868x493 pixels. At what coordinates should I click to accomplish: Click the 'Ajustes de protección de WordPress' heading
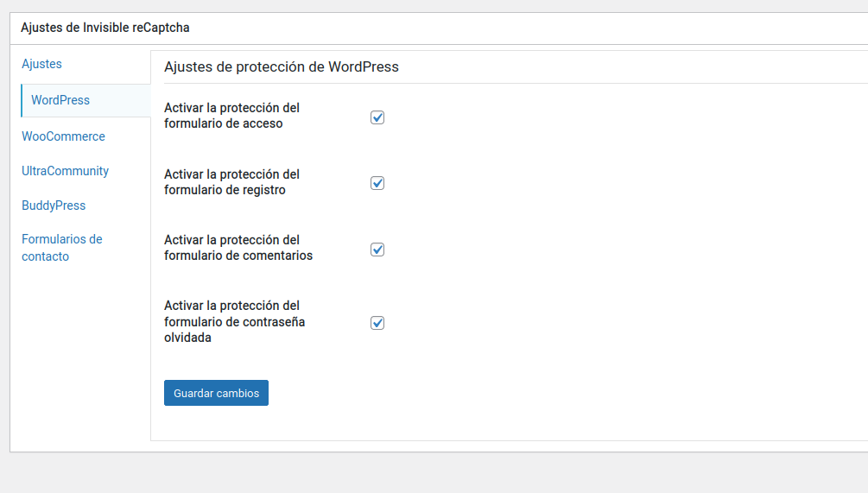point(282,67)
